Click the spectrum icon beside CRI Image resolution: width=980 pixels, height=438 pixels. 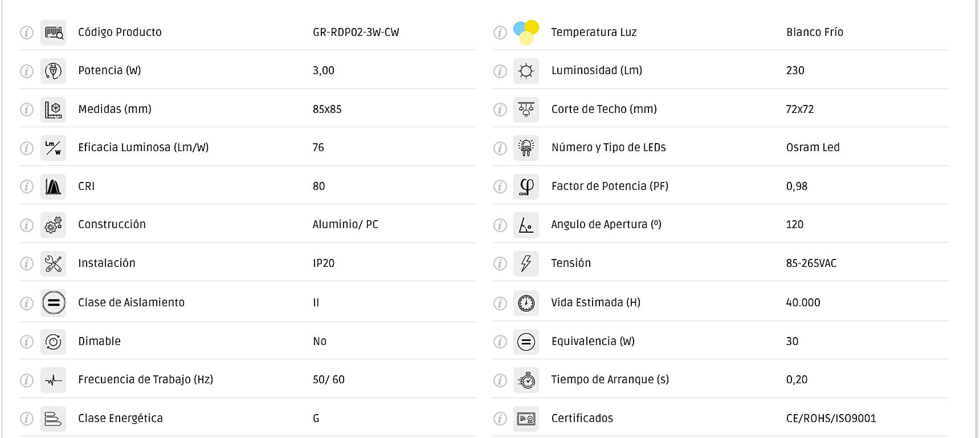point(54,186)
